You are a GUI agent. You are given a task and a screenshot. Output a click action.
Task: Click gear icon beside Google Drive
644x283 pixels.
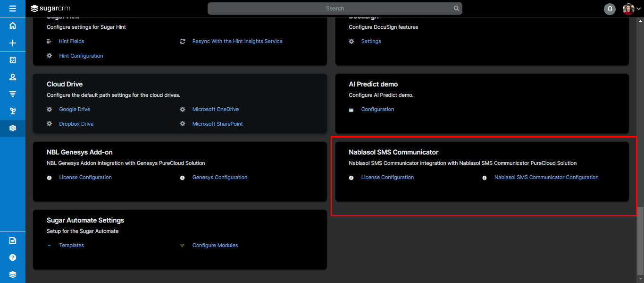[49, 109]
